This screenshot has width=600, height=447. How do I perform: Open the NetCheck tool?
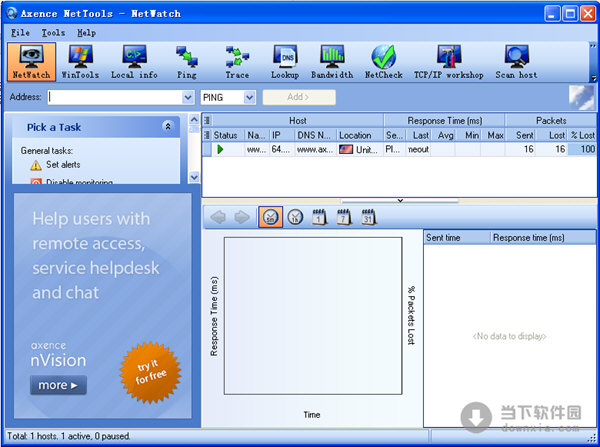click(x=383, y=62)
